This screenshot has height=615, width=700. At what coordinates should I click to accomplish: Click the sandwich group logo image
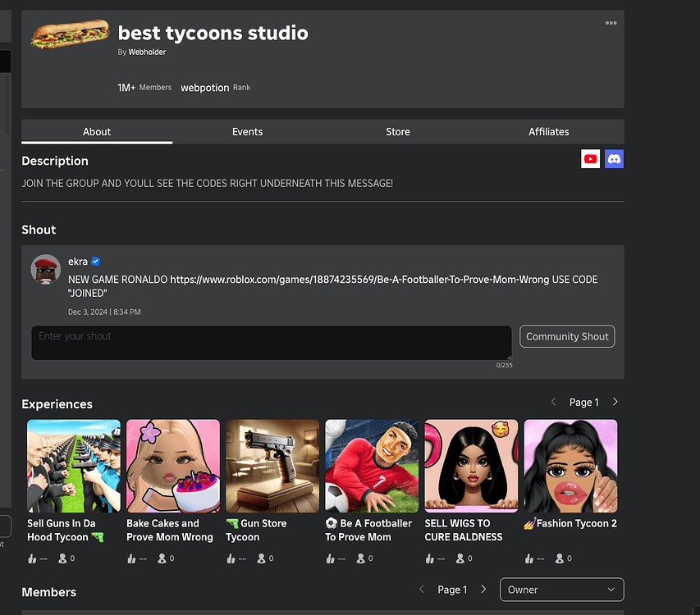click(x=70, y=34)
